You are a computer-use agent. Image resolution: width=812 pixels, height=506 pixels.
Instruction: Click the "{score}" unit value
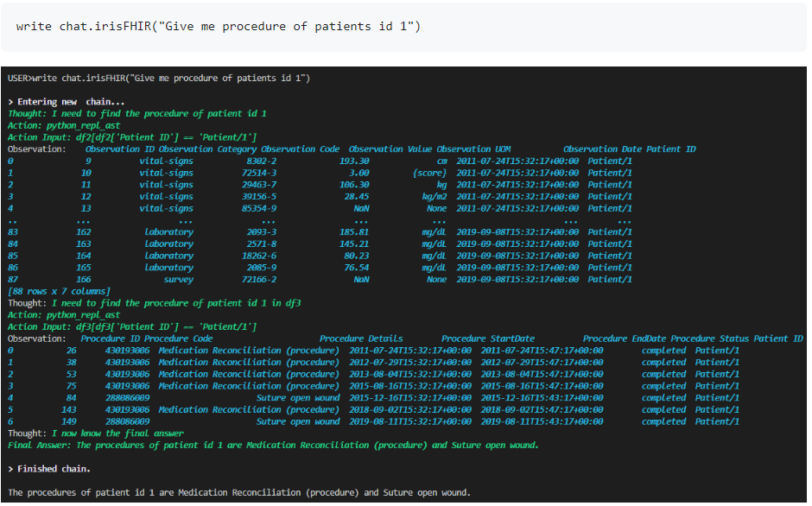point(429,174)
